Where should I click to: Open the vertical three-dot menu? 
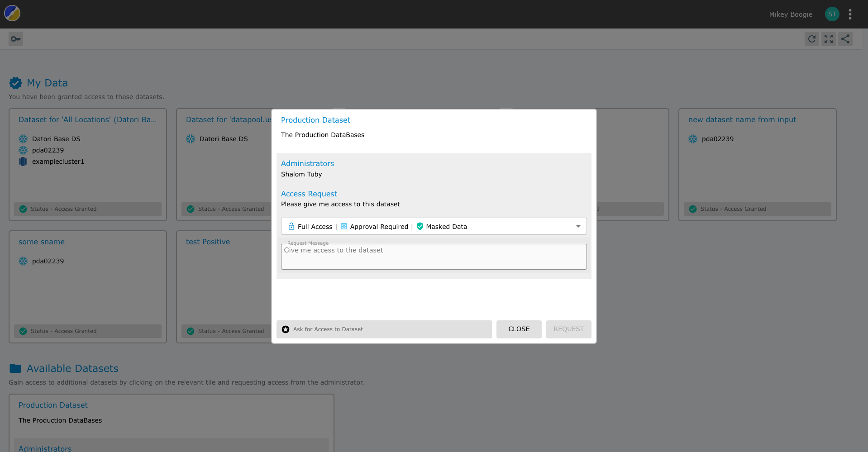[x=850, y=14]
